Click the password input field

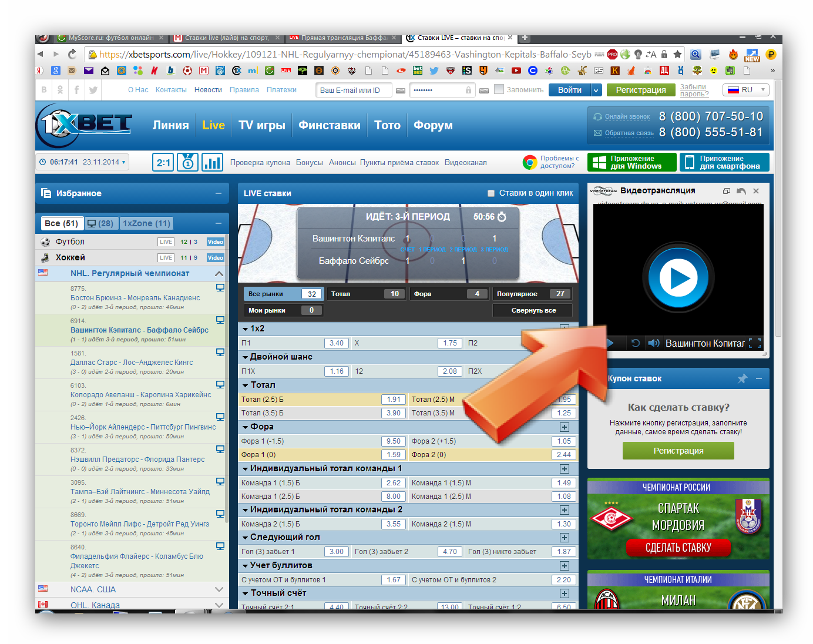coord(442,90)
